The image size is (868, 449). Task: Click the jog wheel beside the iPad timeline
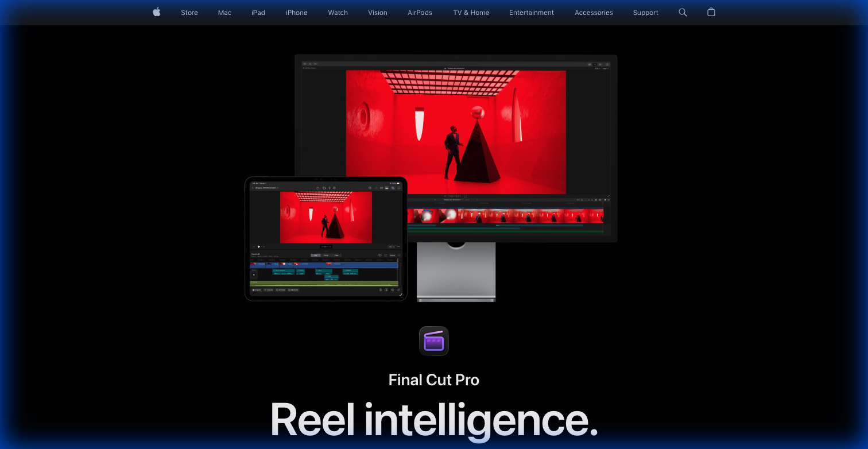point(254,274)
